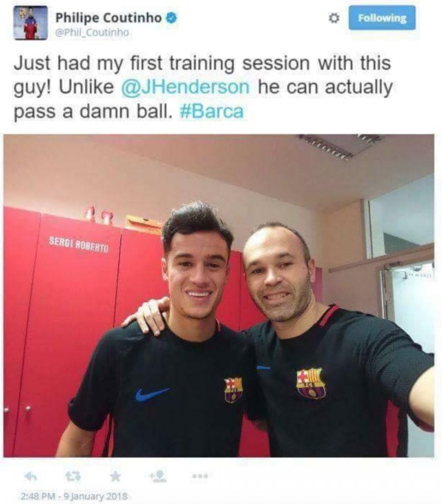This screenshot has width=442, height=504.
Task: Click the SERGI ROBERTO locker label in photo
Action: 78,245
